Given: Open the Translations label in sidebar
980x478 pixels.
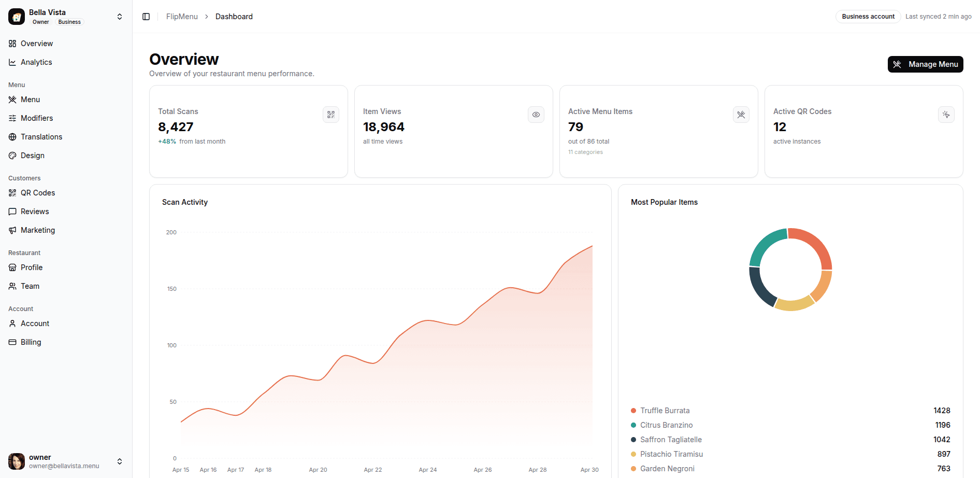Looking at the screenshot, I should (x=41, y=137).
